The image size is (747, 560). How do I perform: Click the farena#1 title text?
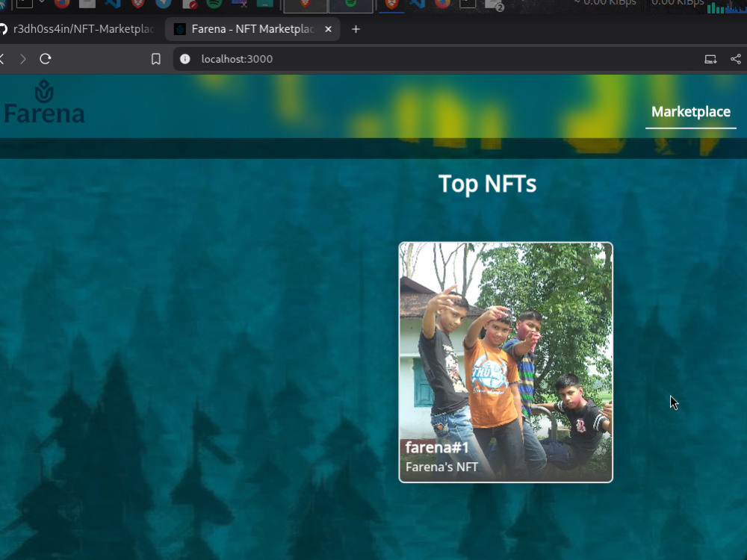click(437, 447)
